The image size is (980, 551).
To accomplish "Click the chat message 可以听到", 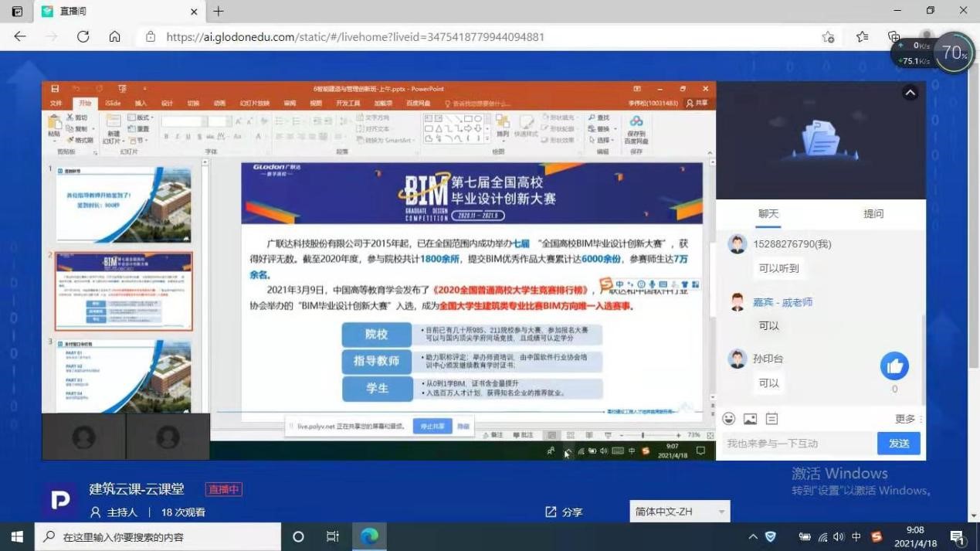I will [778, 268].
